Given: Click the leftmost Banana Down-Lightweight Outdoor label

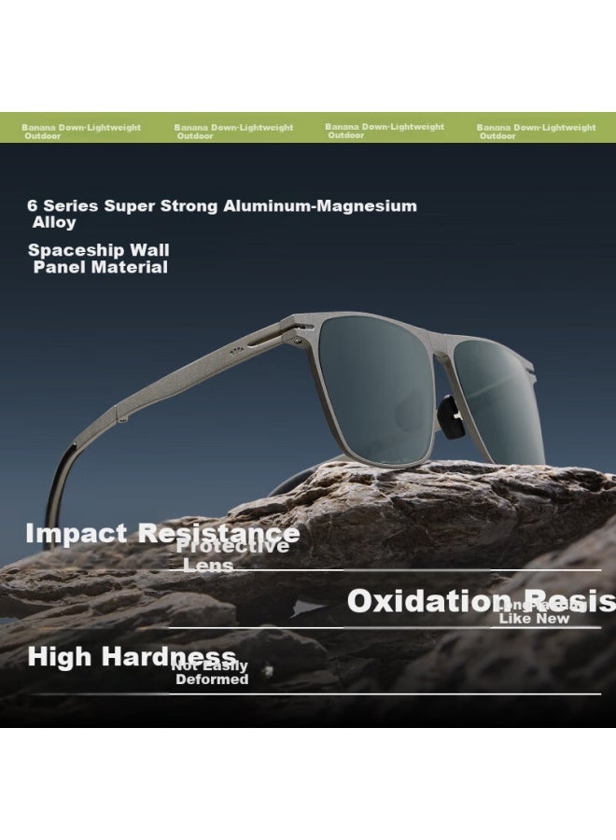Looking at the screenshot, I should pos(81,132).
